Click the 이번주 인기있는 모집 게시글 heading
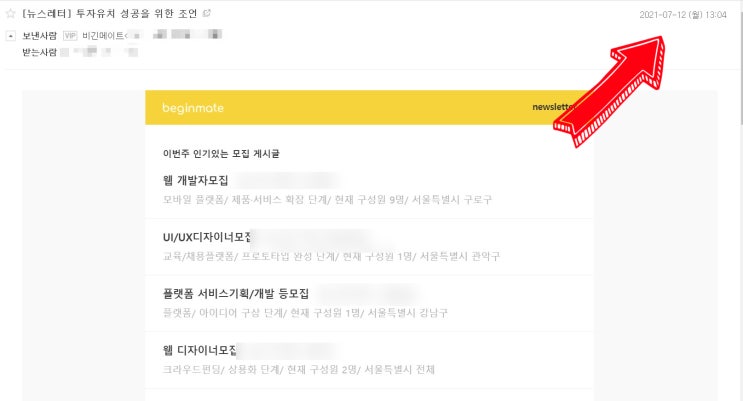The width and height of the screenshot is (743, 401). pyautogui.click(x=221, y=154)
